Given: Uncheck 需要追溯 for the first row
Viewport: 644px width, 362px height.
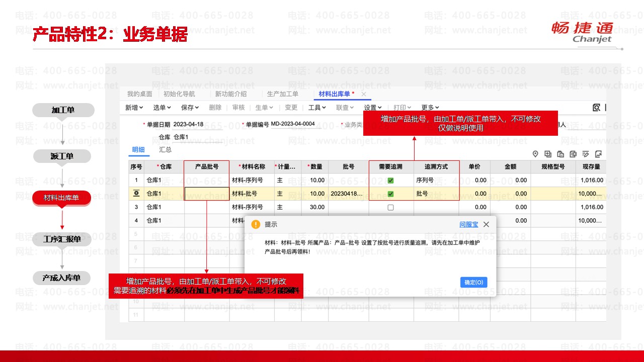Looking at the screenshot, I should coord(390,180).
